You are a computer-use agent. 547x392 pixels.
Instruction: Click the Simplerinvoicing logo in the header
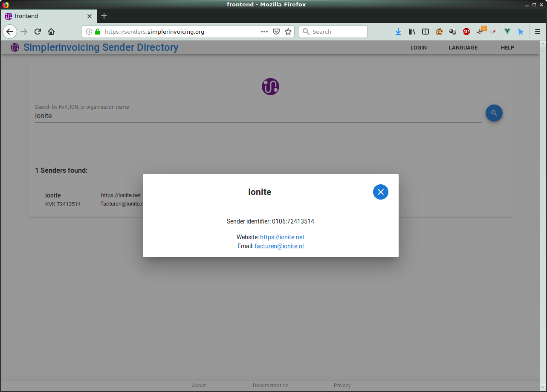[x=15, y=47]
